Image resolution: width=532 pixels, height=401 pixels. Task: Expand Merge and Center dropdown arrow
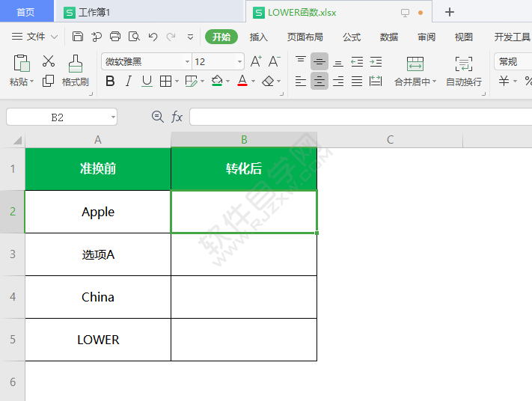coord(434,82)
